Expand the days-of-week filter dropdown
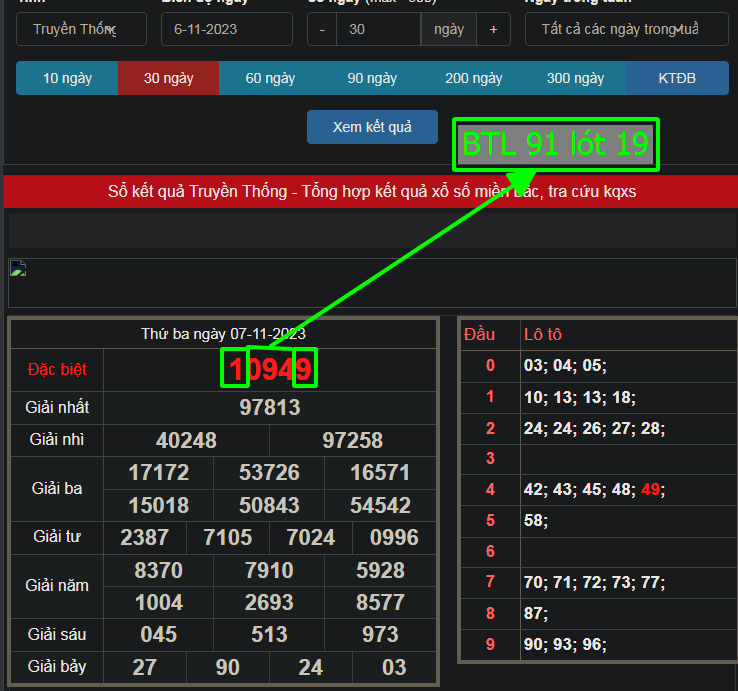The height and width of the screenshot is (691, 738). pyautogui.click(x=626, y=29)
